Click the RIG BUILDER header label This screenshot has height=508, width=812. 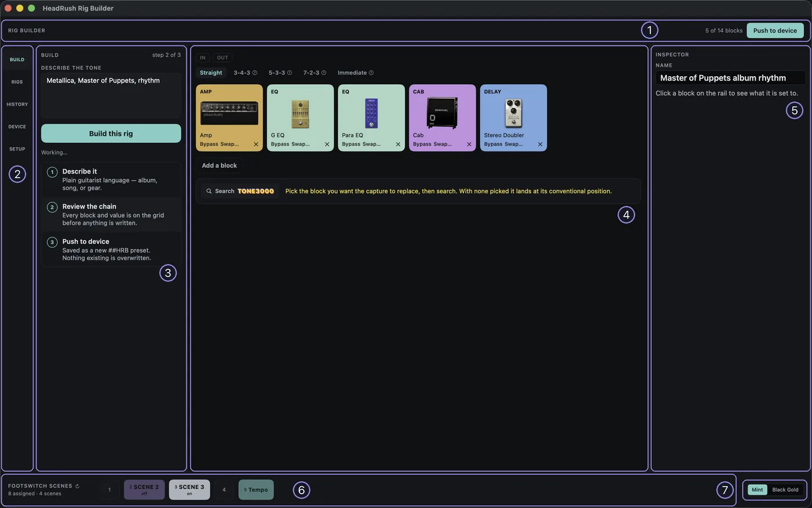tap(27, 31)
